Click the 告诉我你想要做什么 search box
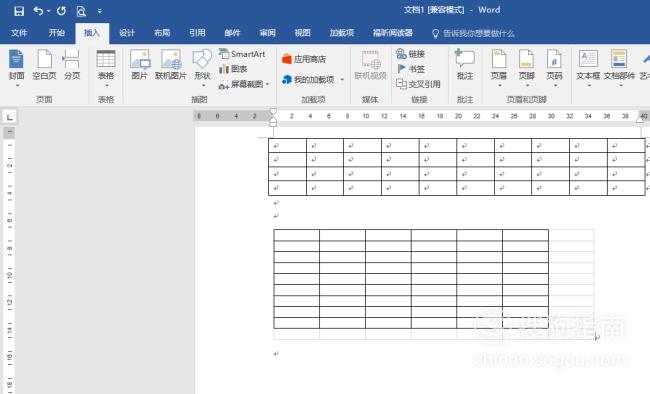Screen dimensions: 650x394 coord(473,33)
